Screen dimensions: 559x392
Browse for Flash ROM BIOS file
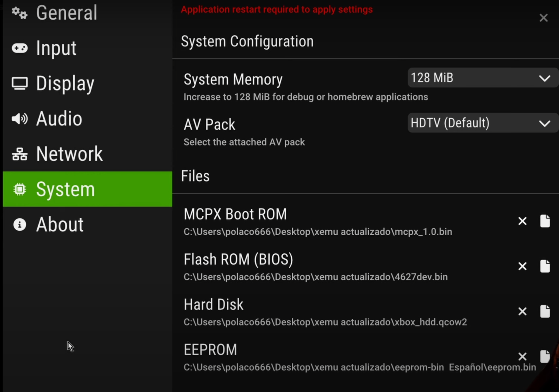[545, 266]
